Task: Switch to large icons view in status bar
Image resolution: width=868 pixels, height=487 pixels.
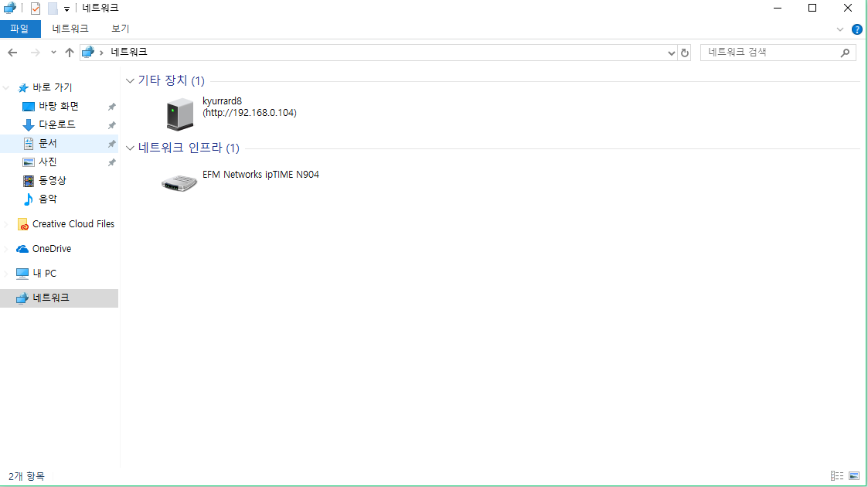Action: click(x=854, y=476)
